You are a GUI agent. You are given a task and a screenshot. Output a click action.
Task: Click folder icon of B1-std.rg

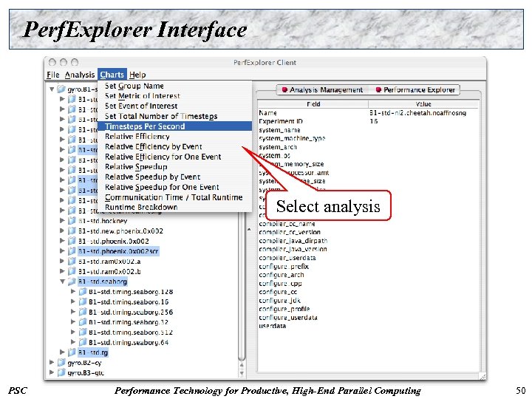coord(72,352)
